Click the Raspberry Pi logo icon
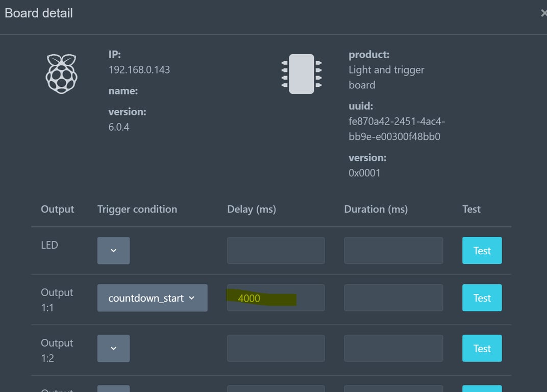The image size is (547, 392). [61, 74]
